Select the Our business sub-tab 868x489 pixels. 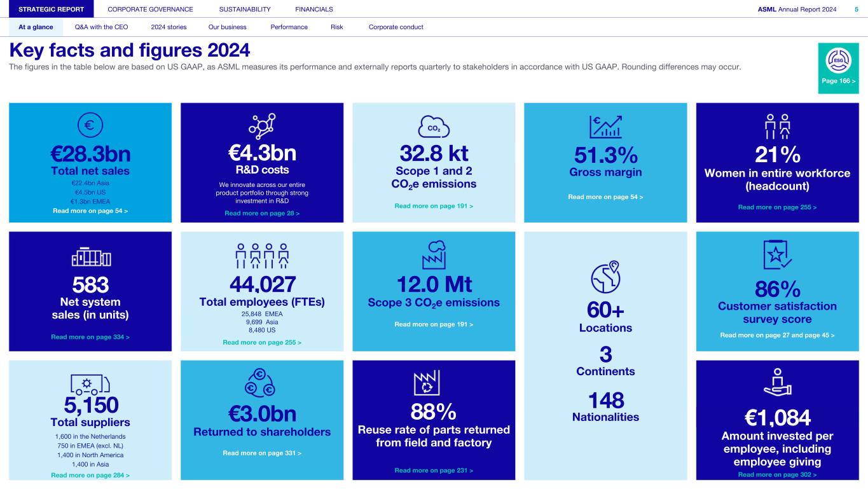227,27
